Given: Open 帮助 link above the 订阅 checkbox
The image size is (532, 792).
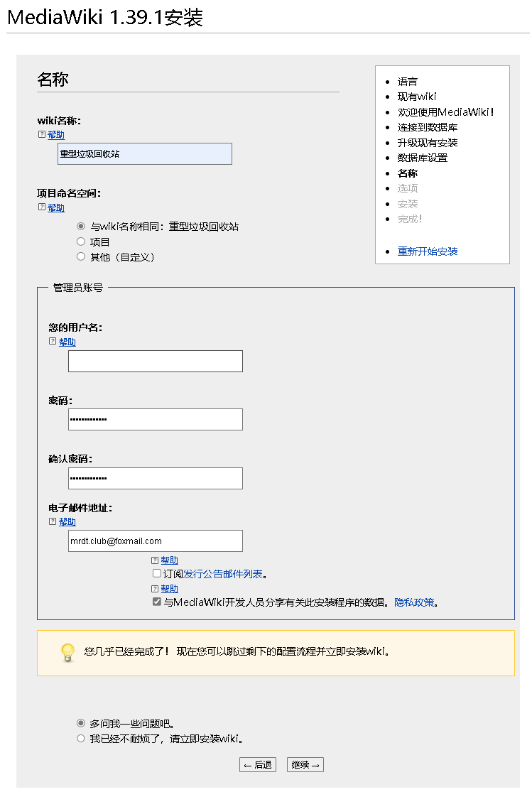Looking at the screenshot, I should 169,560.
